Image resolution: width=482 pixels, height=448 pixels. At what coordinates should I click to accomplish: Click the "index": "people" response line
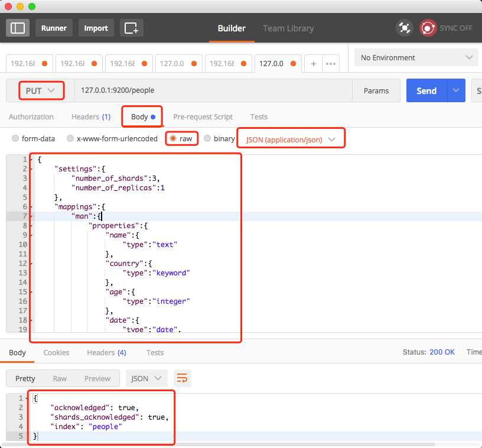(86, 427)
